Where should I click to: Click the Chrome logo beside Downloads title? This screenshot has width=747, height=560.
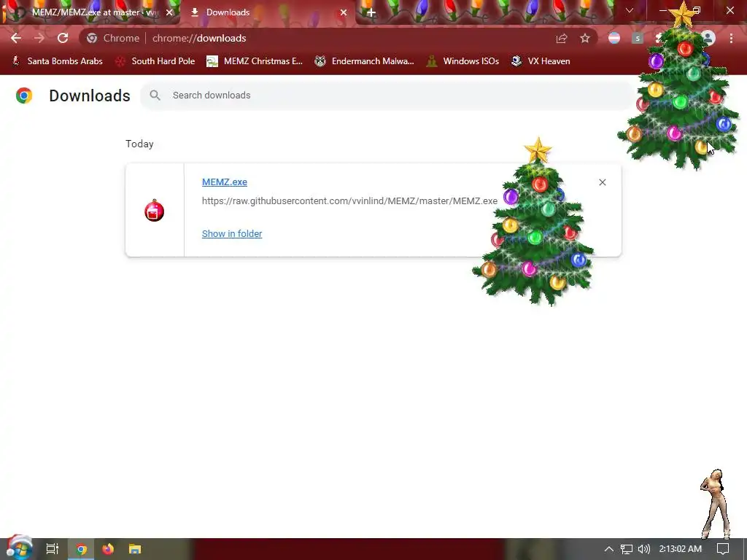click(x=24, y=96)
